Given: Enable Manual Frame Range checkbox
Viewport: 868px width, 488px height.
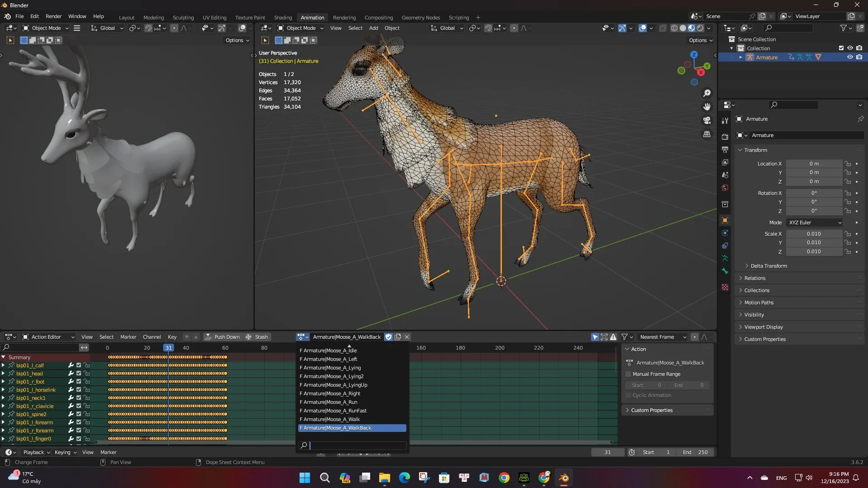Looking at the screenshot, I should tap(628, 374).
